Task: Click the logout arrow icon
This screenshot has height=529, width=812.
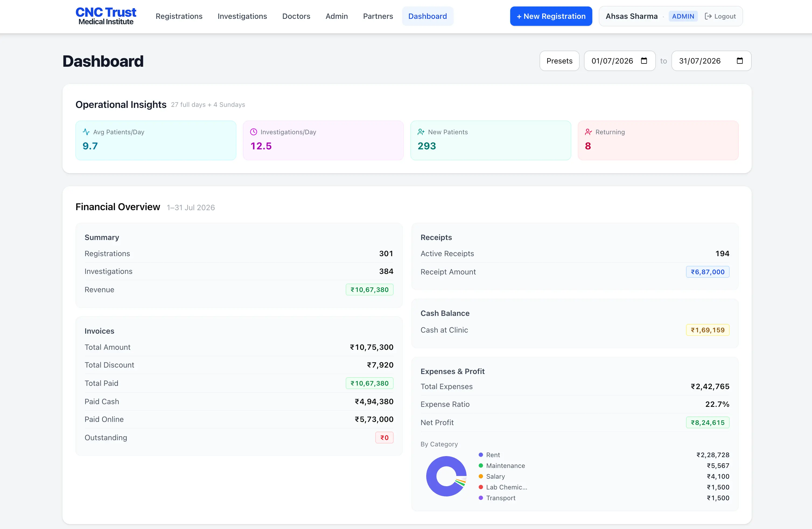Action: [708, 16]
